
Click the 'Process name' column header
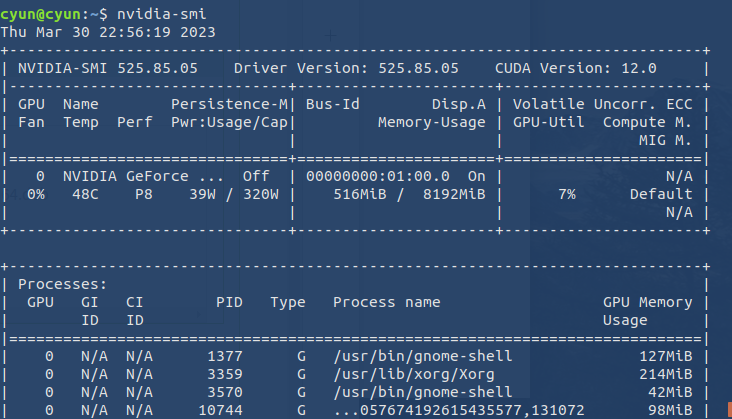387,302
